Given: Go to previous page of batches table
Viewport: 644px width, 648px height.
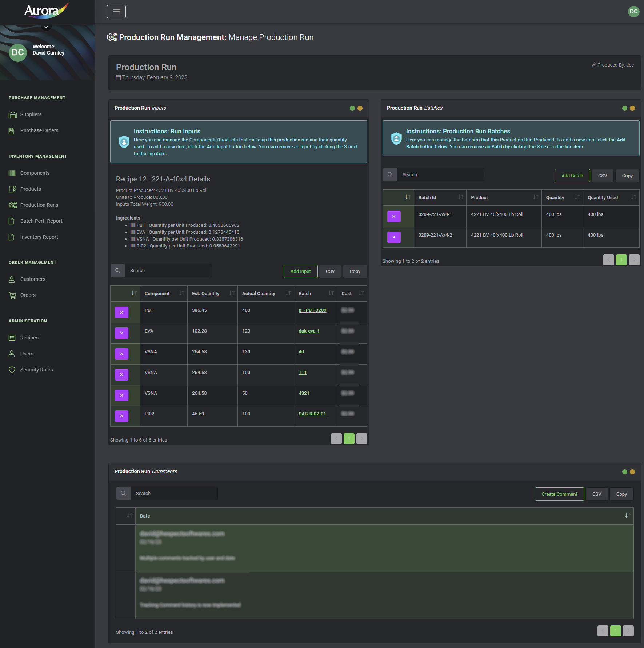Looking at the screenshot, I should (609, 260).
